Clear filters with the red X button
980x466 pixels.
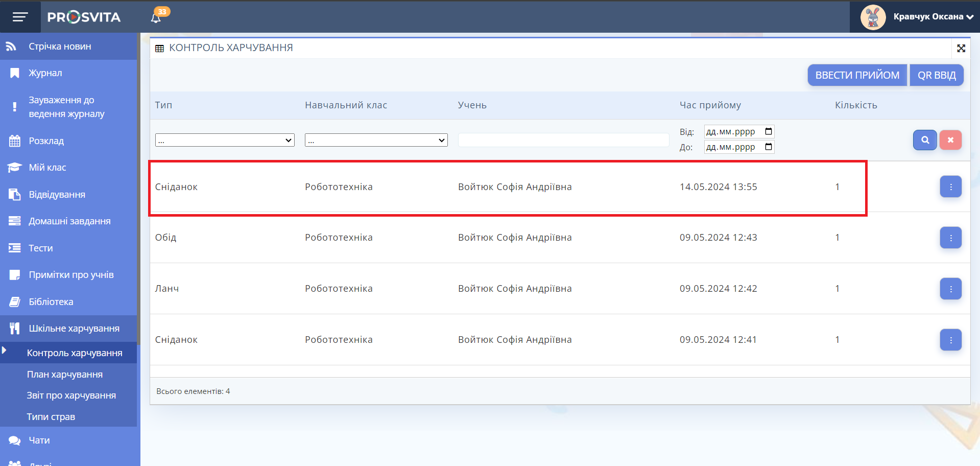pyautogui.click(x=950, y=140)
